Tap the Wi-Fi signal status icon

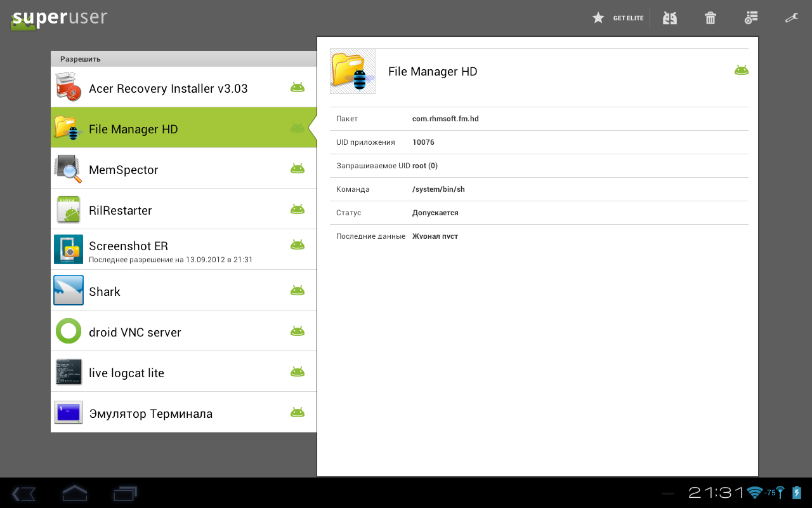click(755, 493)
